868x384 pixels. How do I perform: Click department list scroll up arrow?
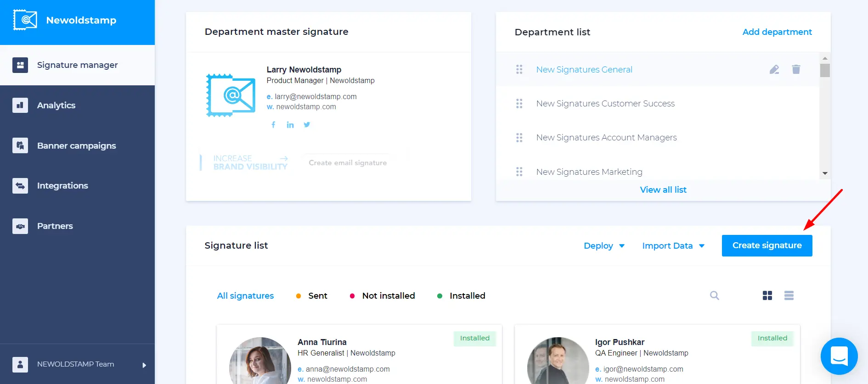tap(825, 58)
